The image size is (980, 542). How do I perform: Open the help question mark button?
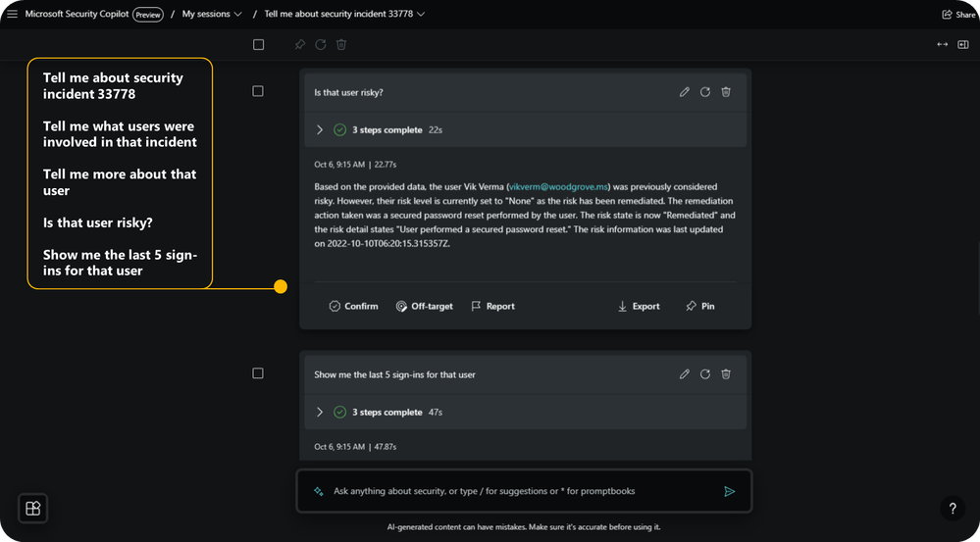(953, 509)
